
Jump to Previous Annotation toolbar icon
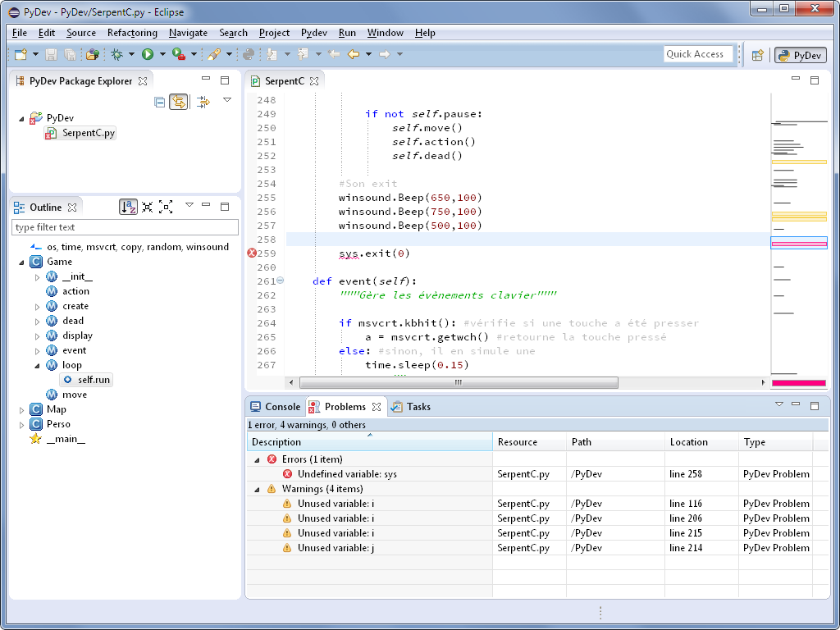point(304,54)
